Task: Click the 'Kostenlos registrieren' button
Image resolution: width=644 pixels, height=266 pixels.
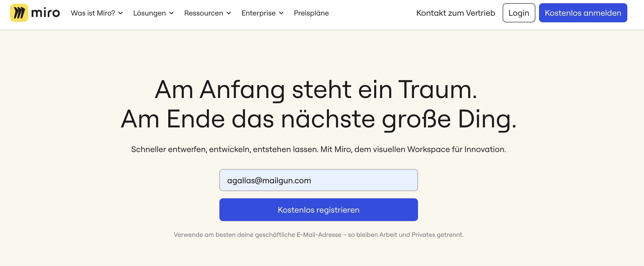Action: pos(318,210)
